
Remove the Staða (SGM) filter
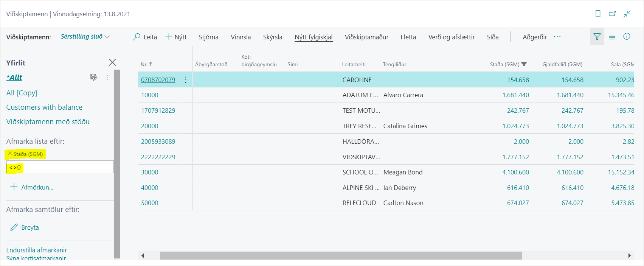(x=10, y=154)
